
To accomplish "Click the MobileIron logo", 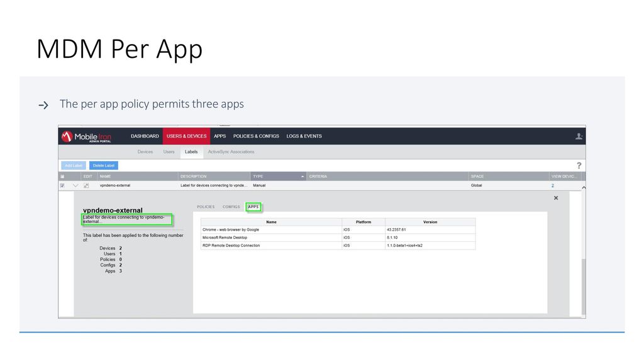I will click(x=86, y=136).
